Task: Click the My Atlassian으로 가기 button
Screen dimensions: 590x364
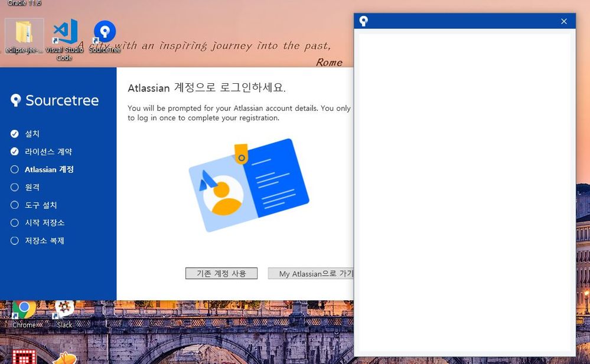Action: click(311, 273)
